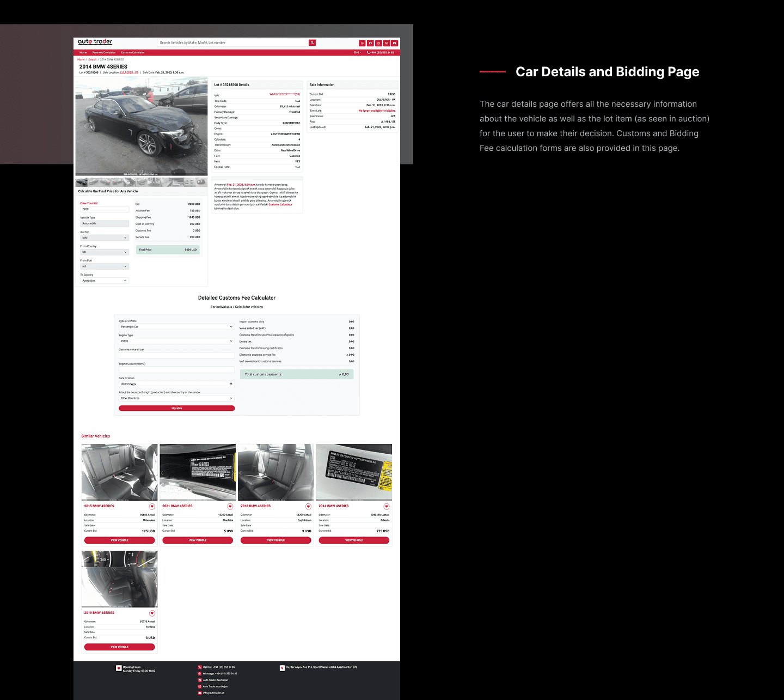Open the Instagram icon in header
Image resolution: width=784 pixels, height=700 pixels.
(378, 43)
